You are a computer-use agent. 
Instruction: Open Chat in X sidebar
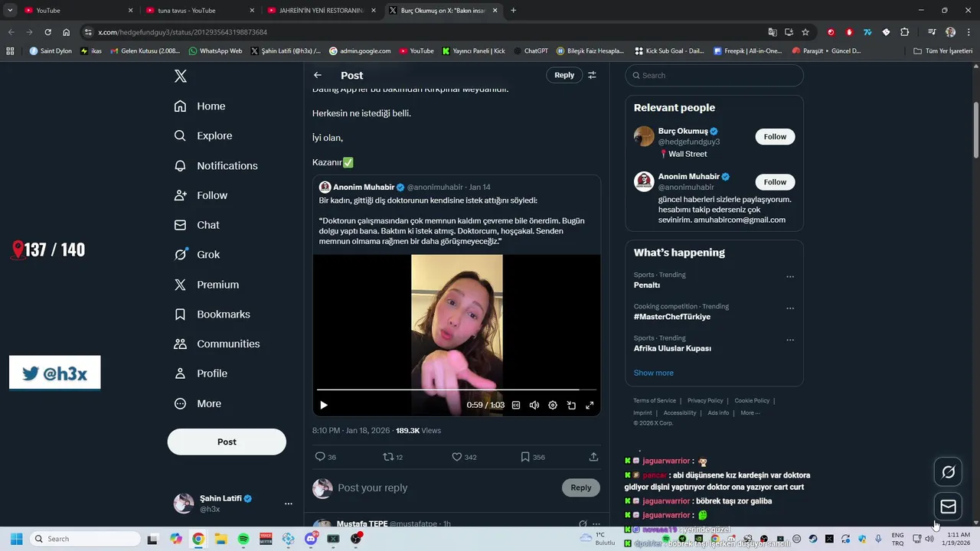(197, 225)
